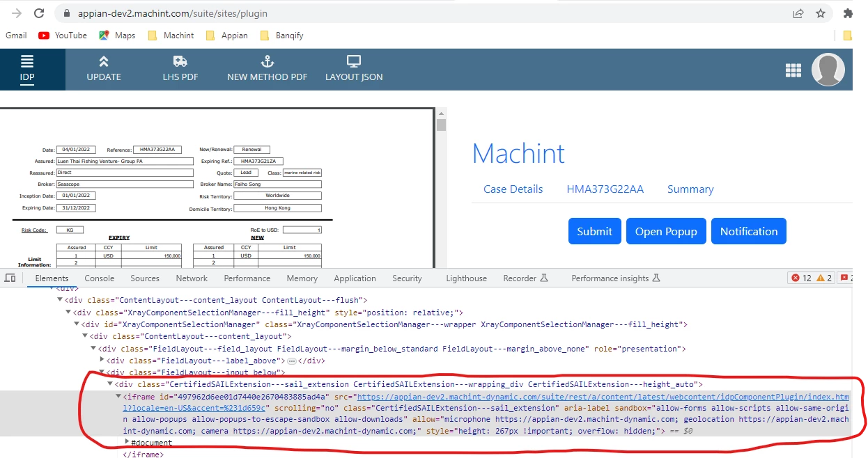
Task: Click the Notification button
Action: pos(749,231)
